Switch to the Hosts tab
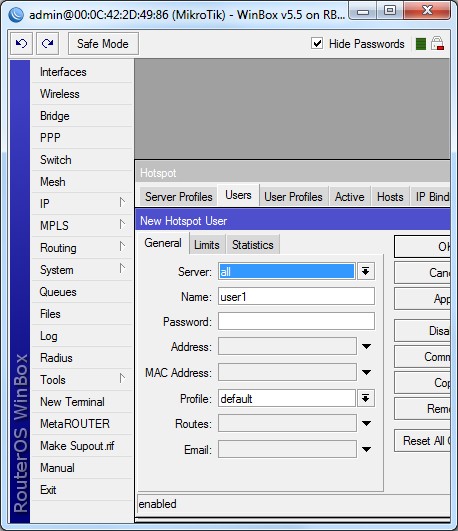The image size is (458, 531). pos(390,196)
